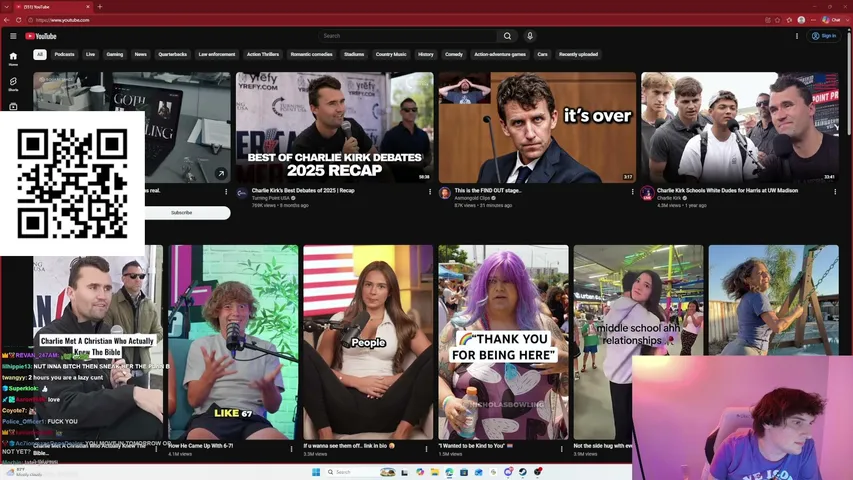853x480 pixels.
Task: Click the Subscribe button under the ad
Action: click(x=182, y=213)
